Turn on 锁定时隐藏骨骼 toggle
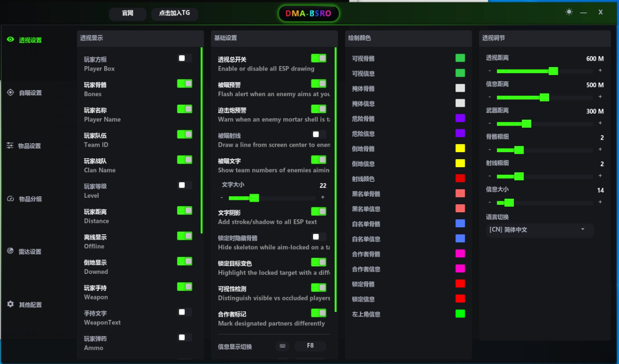Image resolution: width=619 pixels, height=364 pixels. 319,236
